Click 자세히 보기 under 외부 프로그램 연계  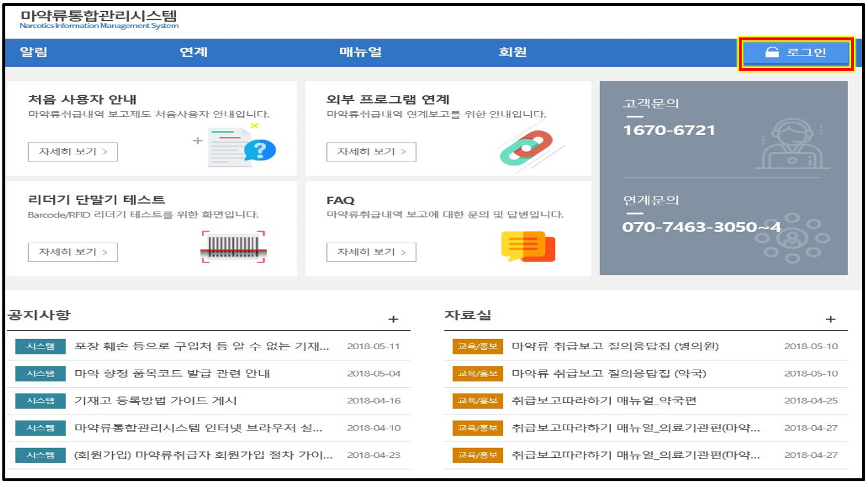371,152
